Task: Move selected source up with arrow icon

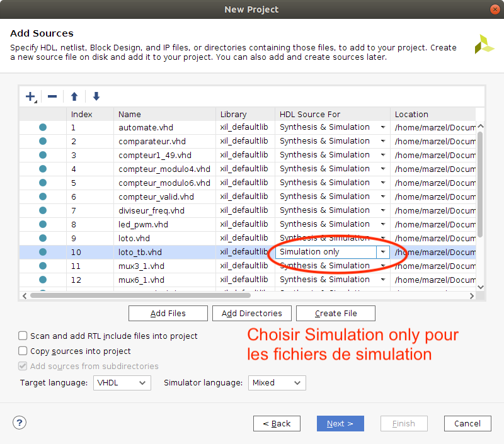Action: pyautogui.click(x=74, y=96)
